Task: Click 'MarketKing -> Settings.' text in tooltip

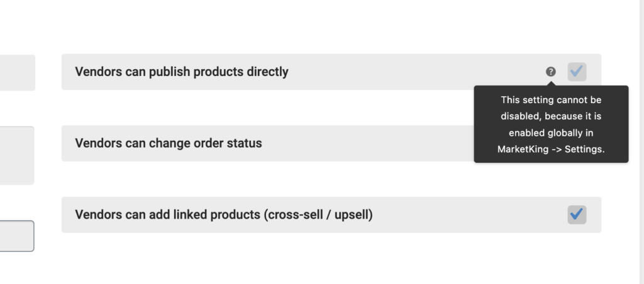Action: pyautogui.click(x=551, y=150)
